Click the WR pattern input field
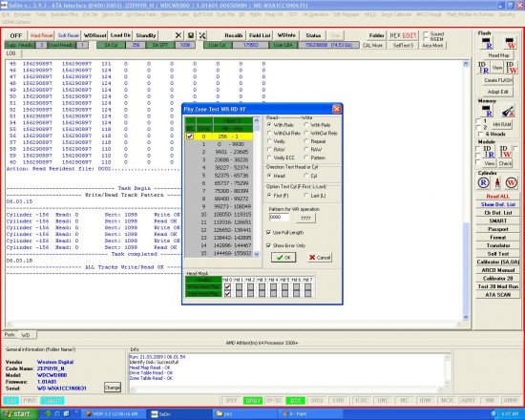The image size is (525, 420). click(279, 218)
